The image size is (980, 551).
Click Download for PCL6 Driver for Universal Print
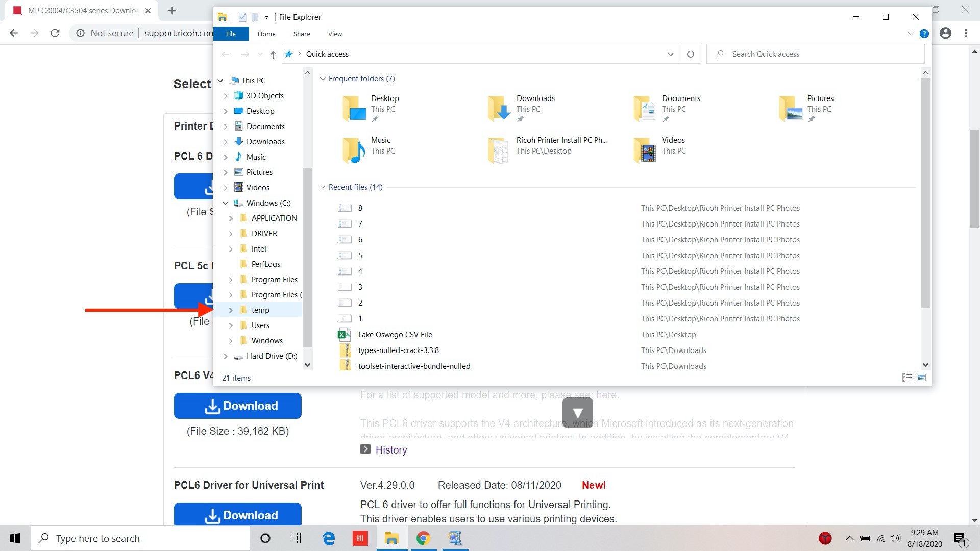click(238, 514)
